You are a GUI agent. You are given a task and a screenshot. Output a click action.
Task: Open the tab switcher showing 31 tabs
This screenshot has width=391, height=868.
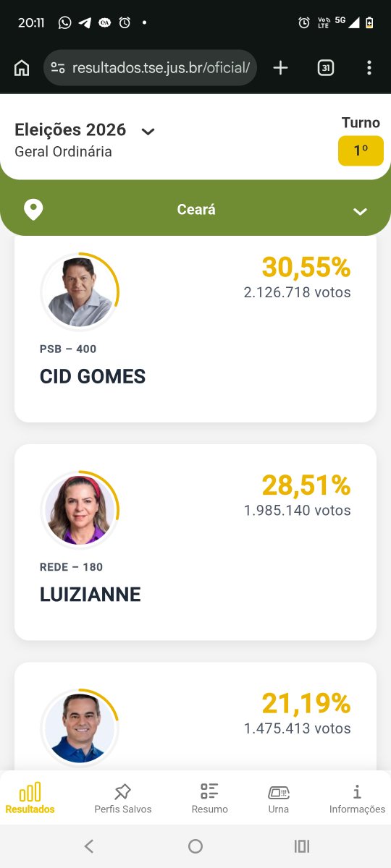(326, 68)
